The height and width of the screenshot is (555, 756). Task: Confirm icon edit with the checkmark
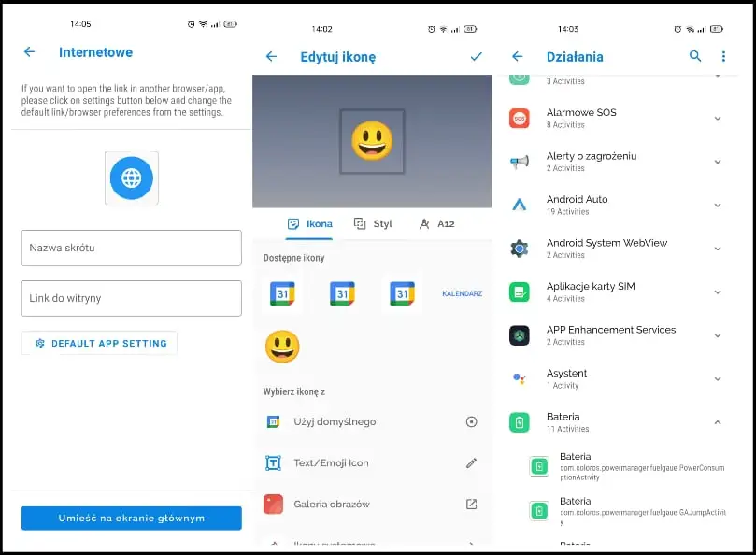coord(476,57)
